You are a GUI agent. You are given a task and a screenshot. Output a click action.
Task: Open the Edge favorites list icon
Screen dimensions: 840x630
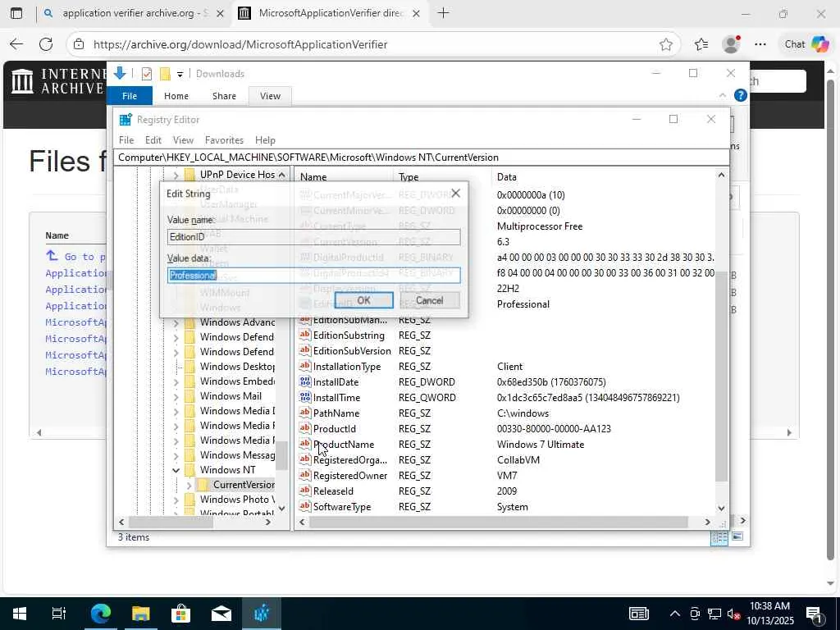coord(701,44)
